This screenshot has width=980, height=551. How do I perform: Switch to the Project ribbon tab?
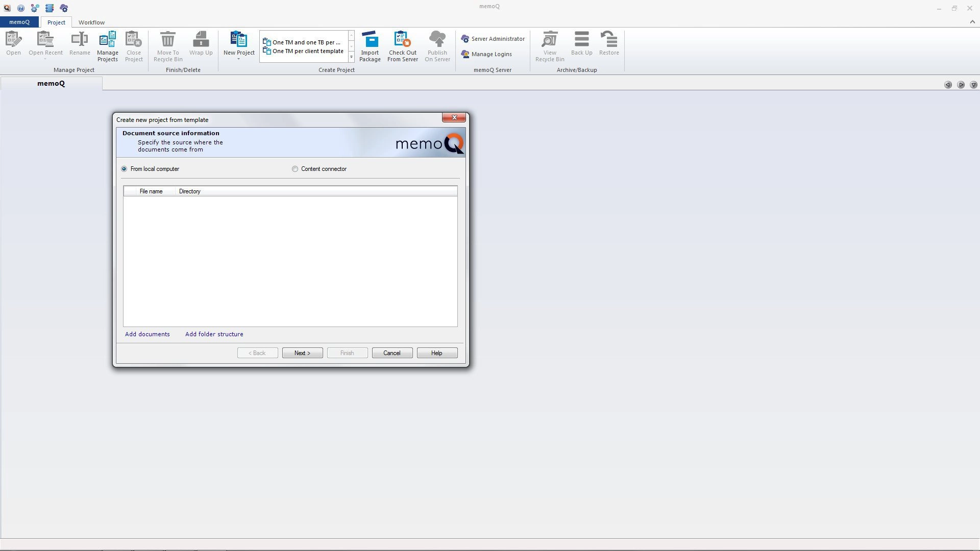click(56, 22)
